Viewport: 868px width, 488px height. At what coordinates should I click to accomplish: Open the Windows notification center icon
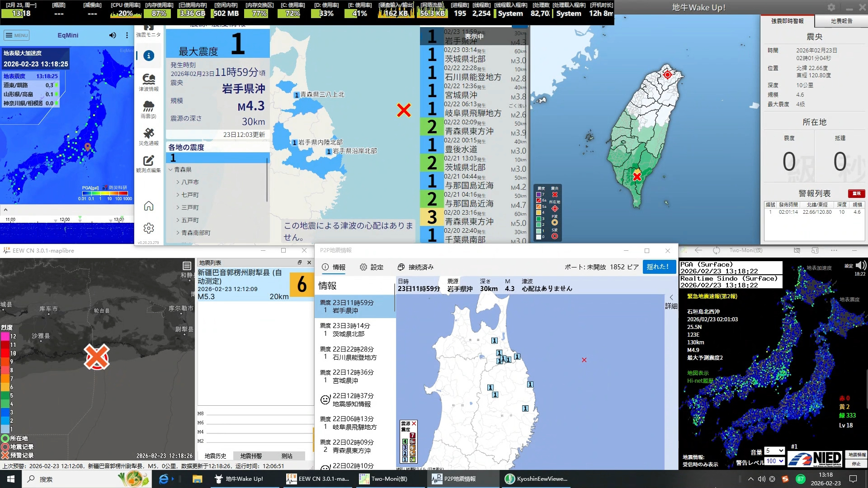click(x=853, y=479)
